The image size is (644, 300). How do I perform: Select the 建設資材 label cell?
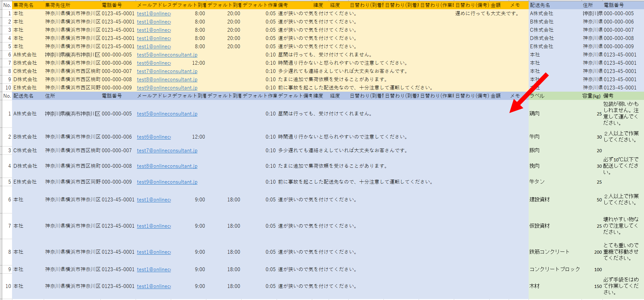[x=540, y=199]
